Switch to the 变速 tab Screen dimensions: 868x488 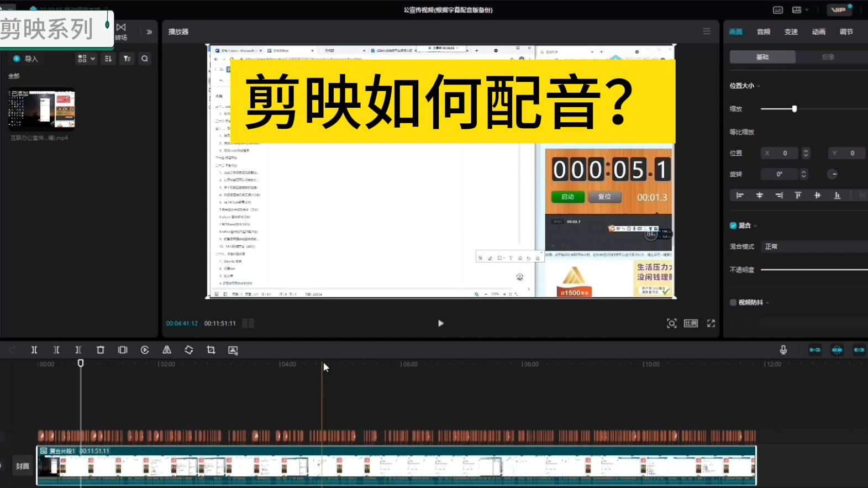(791, 32)
